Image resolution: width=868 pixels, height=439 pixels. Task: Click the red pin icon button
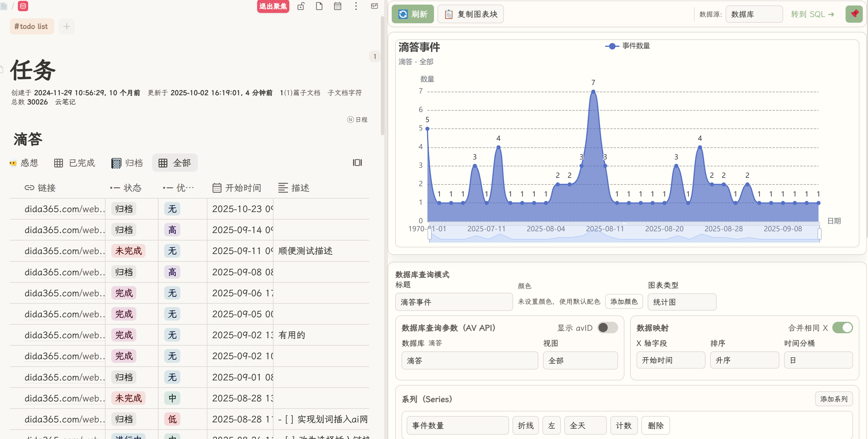[x=854, y=14]
